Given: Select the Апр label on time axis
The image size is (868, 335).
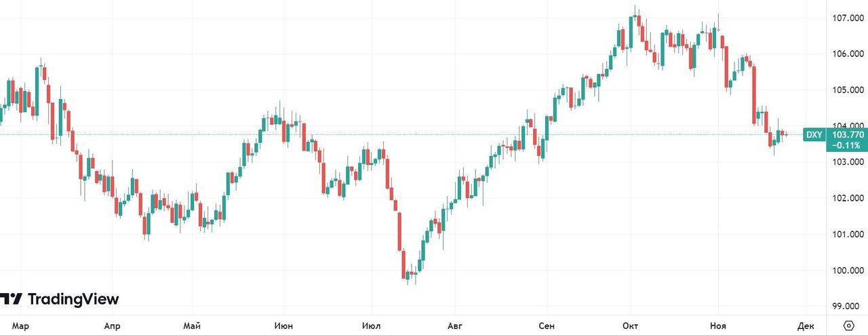Looking at the screenshot, I should (x=112, y=326).
